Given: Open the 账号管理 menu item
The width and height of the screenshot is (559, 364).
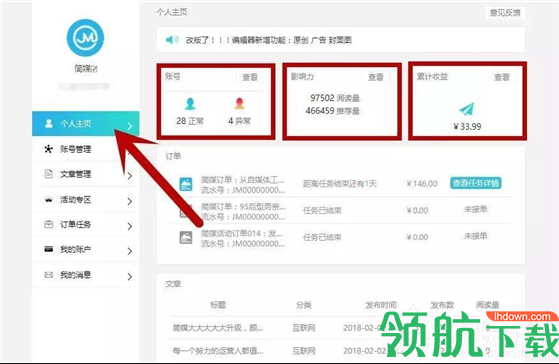Looking at the screenshot, I should 86,149.
